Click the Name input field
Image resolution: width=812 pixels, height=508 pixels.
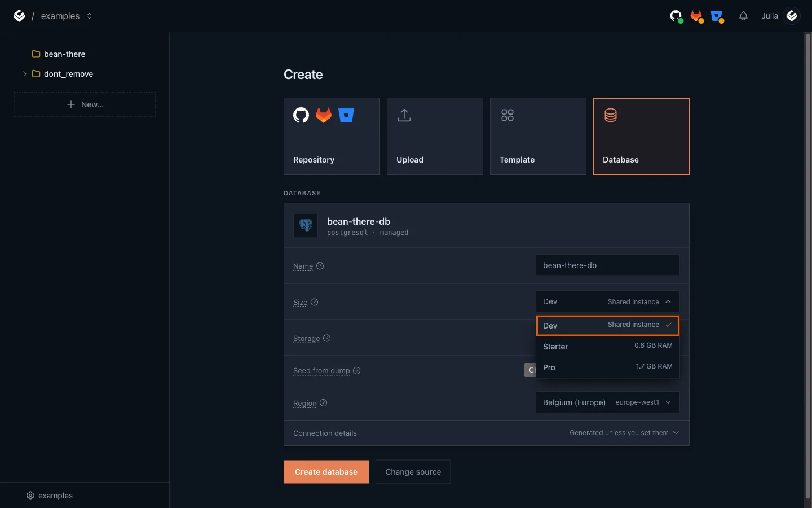(607, 265)
